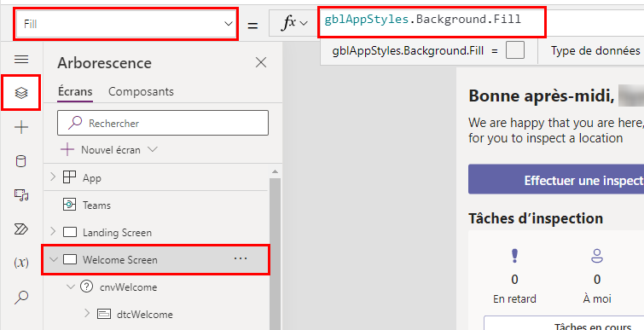Screen dimensions: 644x330
Task: Click the À moi person icon
Action: (597, 255)
